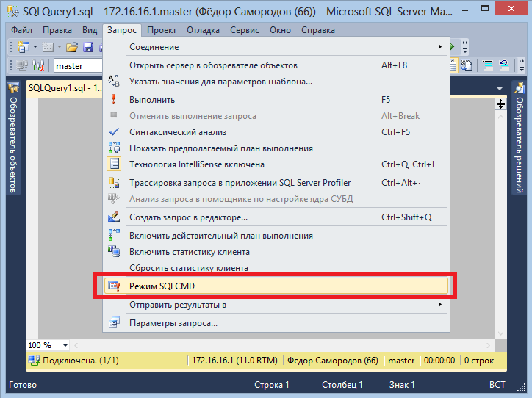Click the 172.16.16.1 (11.0 RTM) server label

235,361
